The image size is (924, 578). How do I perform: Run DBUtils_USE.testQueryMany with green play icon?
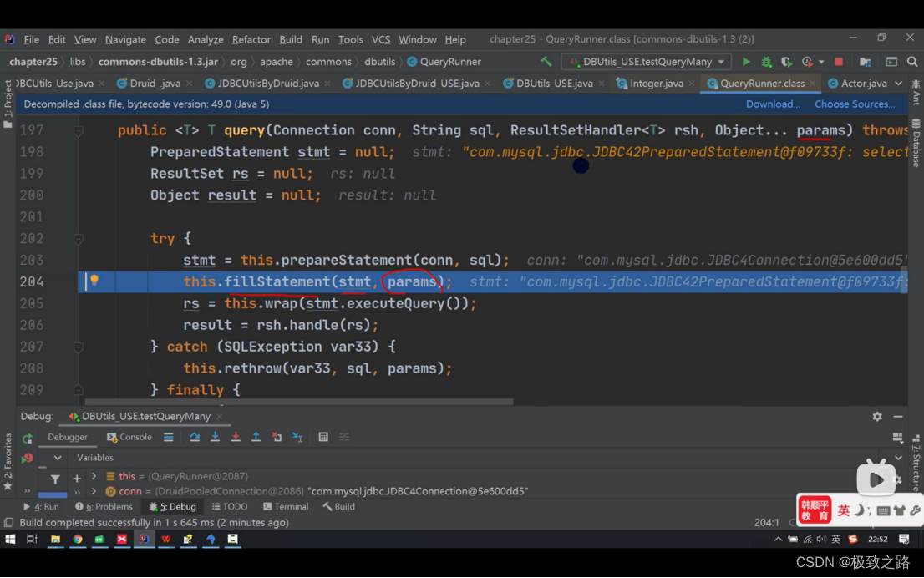click(745, 61)
